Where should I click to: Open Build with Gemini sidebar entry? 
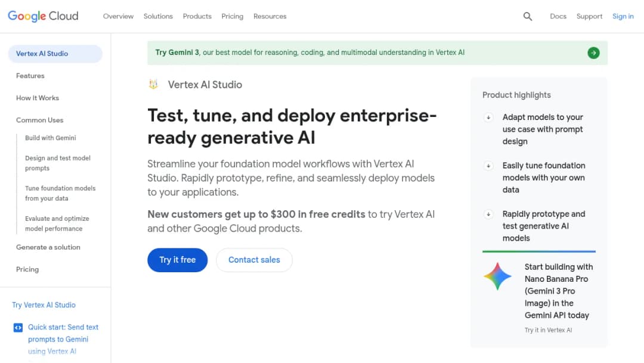coord(51,138)
